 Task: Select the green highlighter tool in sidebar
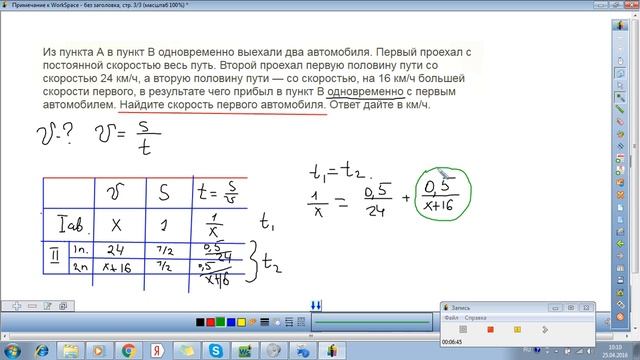620,109
